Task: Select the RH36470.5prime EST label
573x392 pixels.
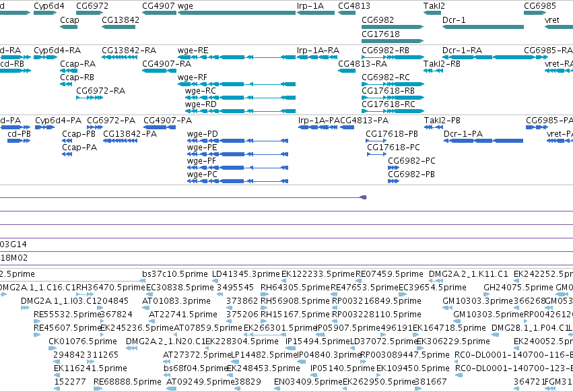Action: pos(110,288)
